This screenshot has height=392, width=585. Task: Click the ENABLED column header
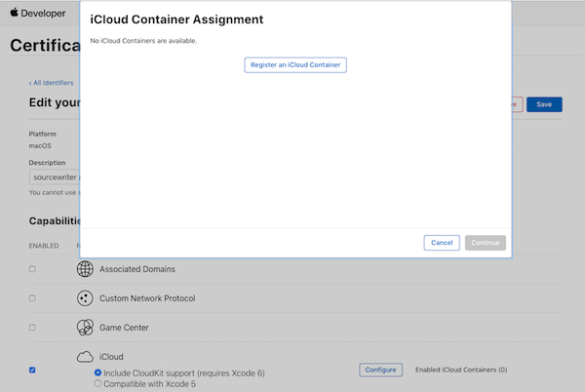(44, 246)
